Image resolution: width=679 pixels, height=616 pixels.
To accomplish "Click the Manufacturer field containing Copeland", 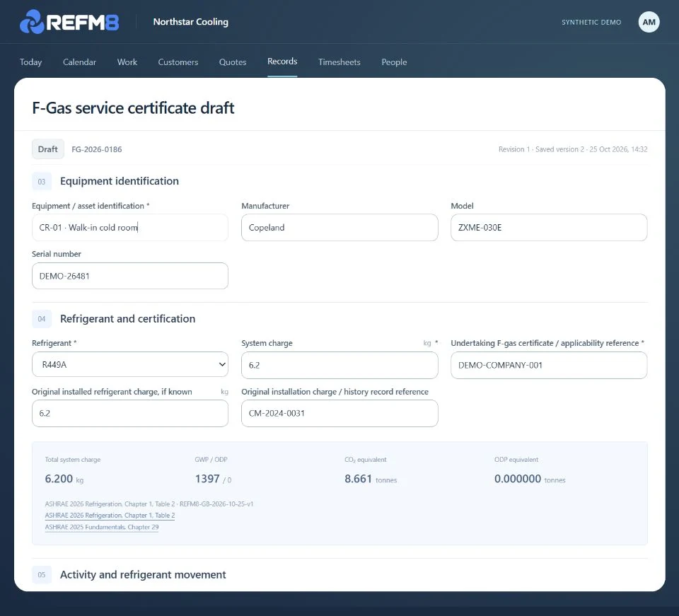I will (339, 227).
